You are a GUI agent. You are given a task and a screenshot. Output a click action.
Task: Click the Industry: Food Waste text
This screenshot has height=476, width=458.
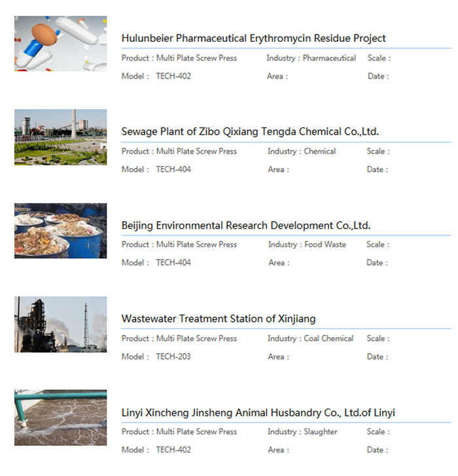pos(307,245)
